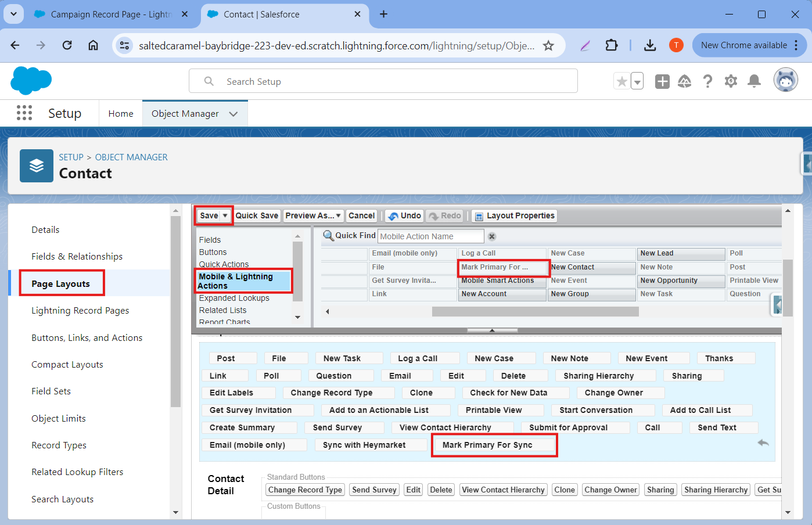Select Record Types in sidebar

[59, 445]
